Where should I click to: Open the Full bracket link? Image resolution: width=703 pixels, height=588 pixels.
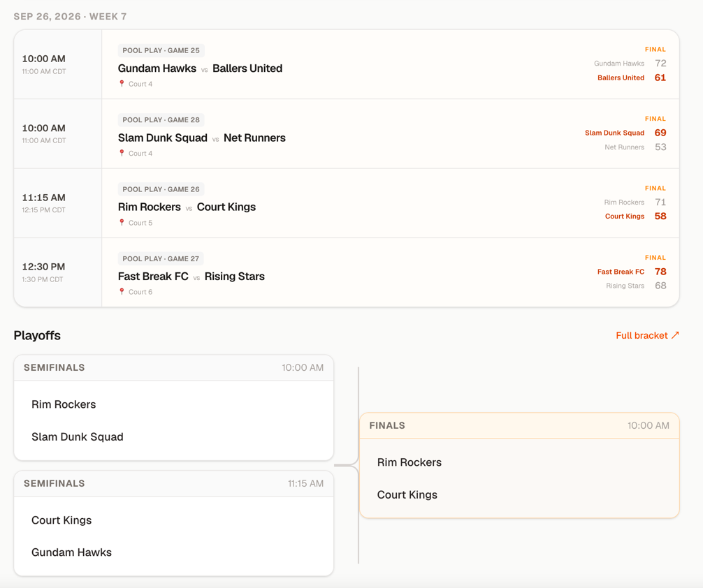tap(647, 335)
